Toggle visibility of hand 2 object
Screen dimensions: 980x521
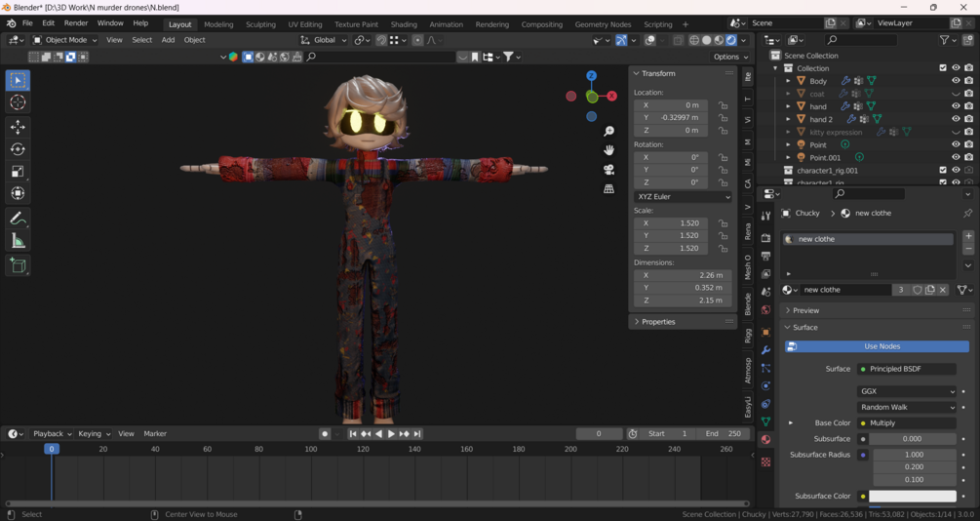click(956, 119)
